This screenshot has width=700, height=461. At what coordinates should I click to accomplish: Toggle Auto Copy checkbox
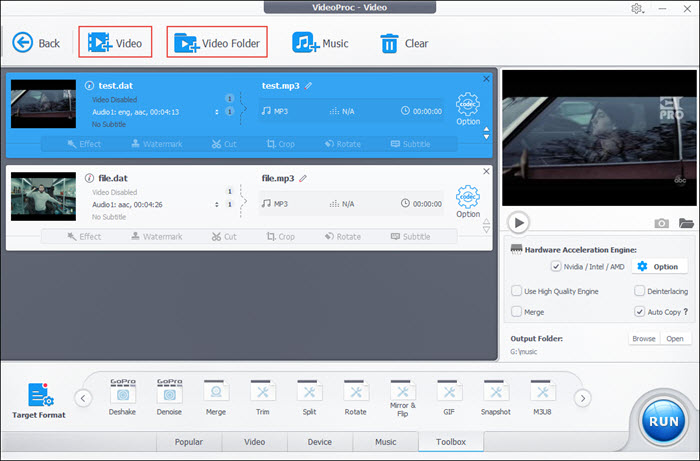click(639, 311)
